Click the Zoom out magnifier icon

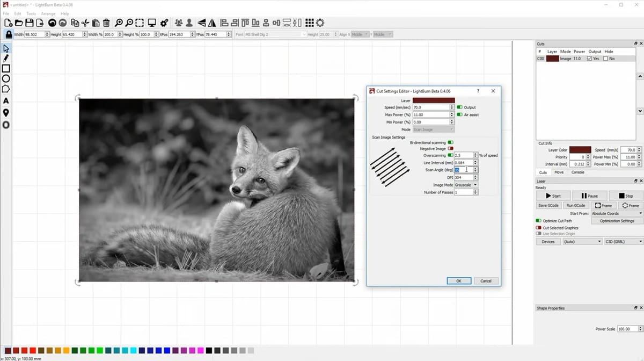click(129, 23)
